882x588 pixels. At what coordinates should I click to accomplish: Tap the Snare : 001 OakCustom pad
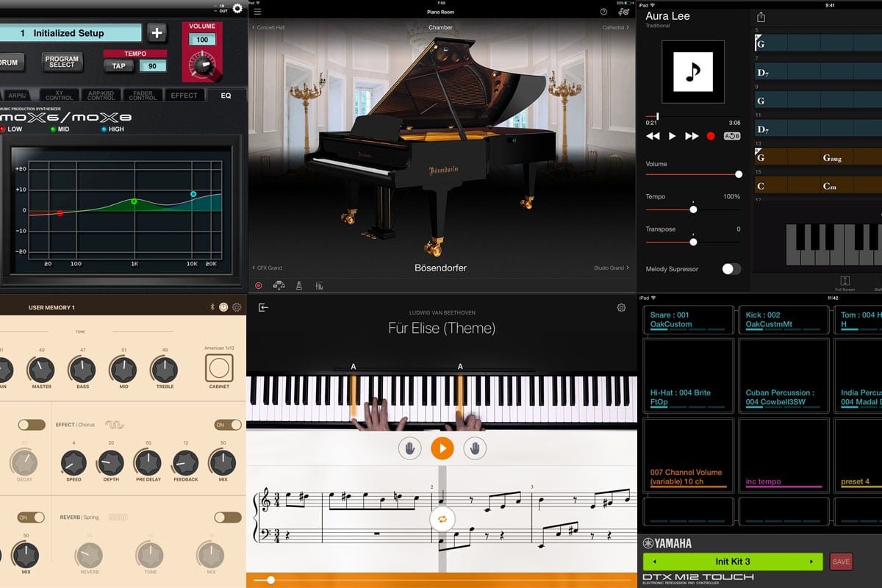point(688,320)
